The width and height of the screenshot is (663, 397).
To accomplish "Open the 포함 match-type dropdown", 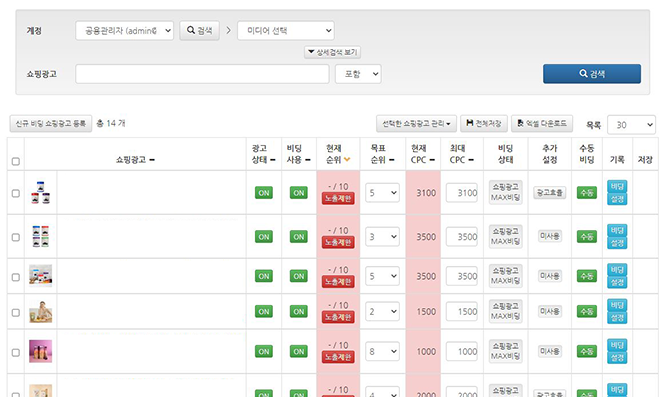I will 358,74.
